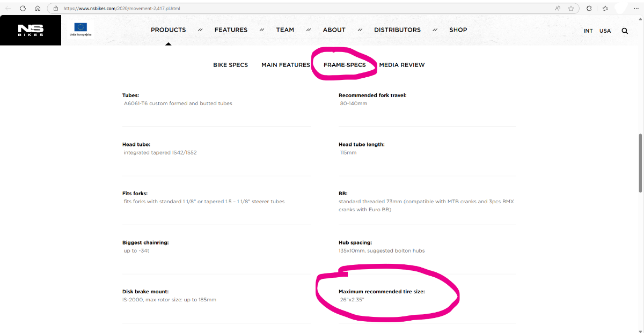The image size is (644, 333).
Task: Select MAIN FEATURES tab
Action: (x=286, y=65)
